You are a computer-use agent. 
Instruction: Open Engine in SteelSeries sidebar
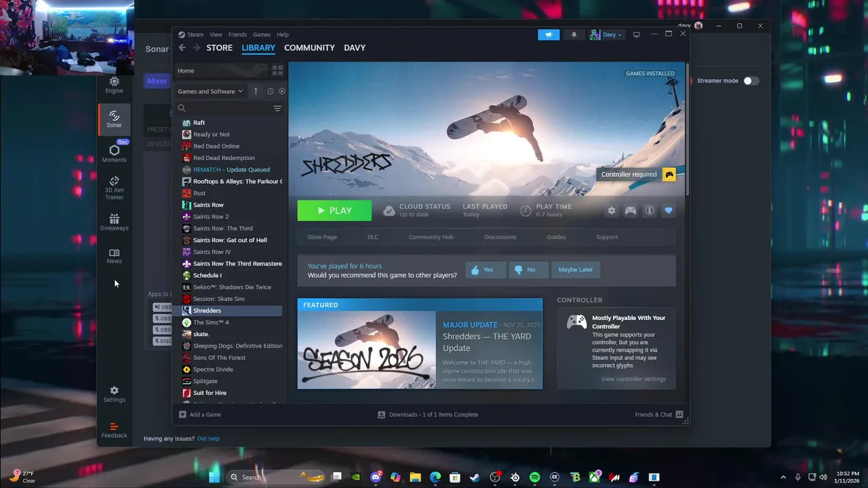tap(114, 85)
